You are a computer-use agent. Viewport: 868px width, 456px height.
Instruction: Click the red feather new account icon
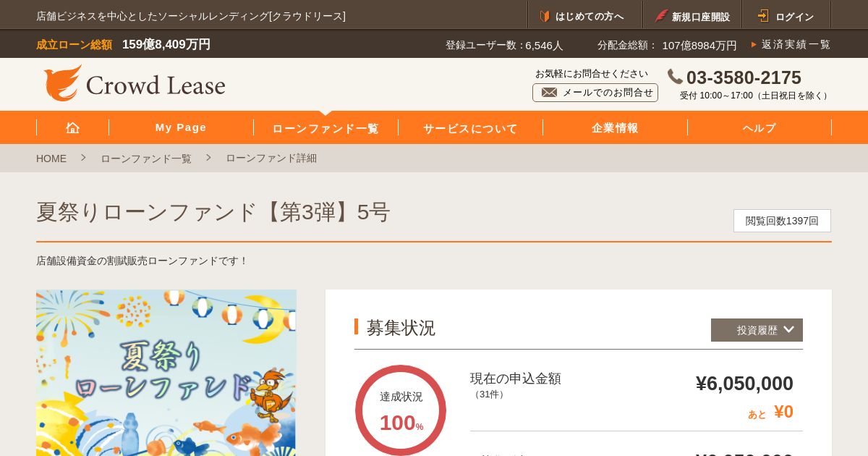pos(661,16)
